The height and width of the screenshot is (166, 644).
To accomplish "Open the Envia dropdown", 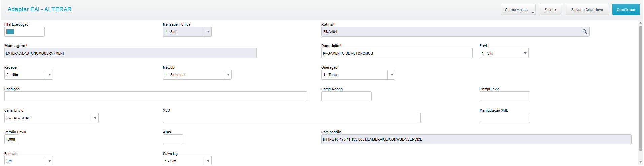I will (x=525, y=53).
